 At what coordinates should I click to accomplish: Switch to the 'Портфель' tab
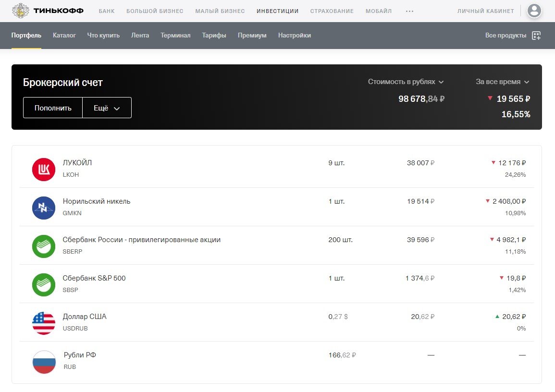tap(26, 36)
